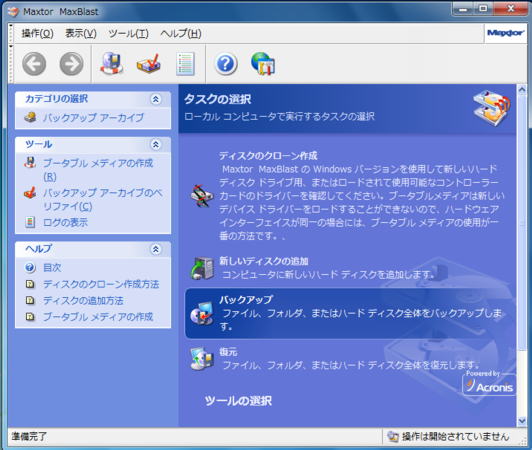The image size is (532, 450).
Task: Close the Maxtor MaxBlast window
Action: pos(510,8)
